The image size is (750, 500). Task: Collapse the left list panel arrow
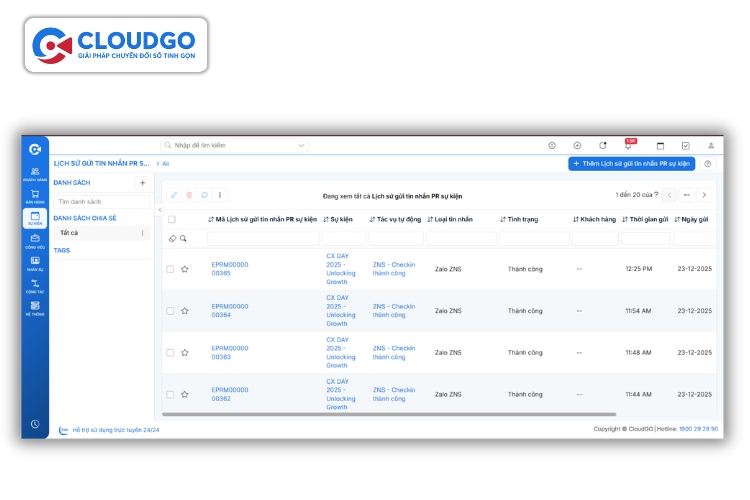coord(160,210)
